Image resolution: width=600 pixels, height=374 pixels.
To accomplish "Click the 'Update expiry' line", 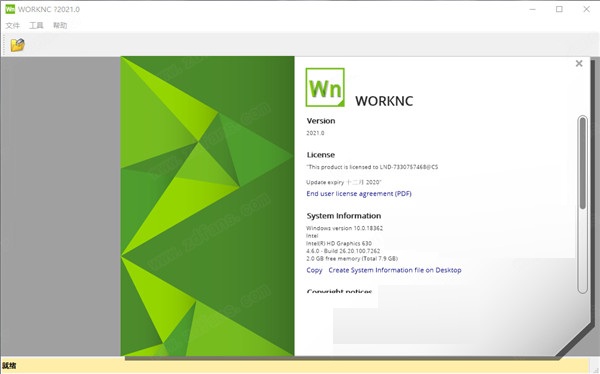I will point(344,182).
